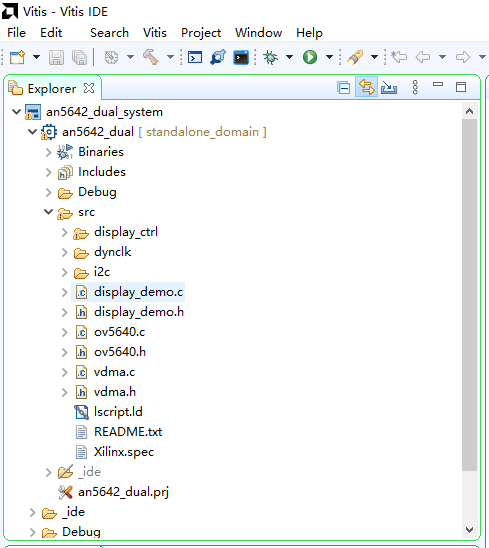Toggle Link with Editor in Explorer
489x548 pixels.
click(x=366, y=87)
